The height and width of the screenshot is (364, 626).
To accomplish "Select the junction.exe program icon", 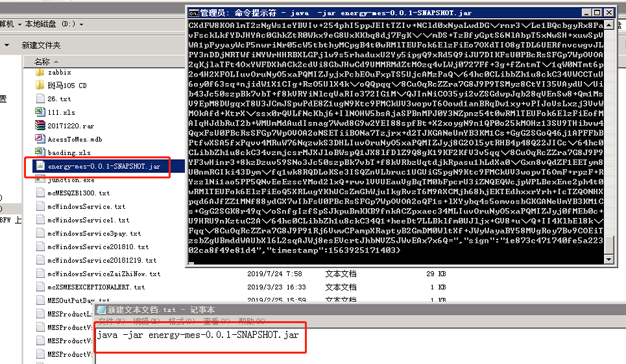I will click(40, 180).
